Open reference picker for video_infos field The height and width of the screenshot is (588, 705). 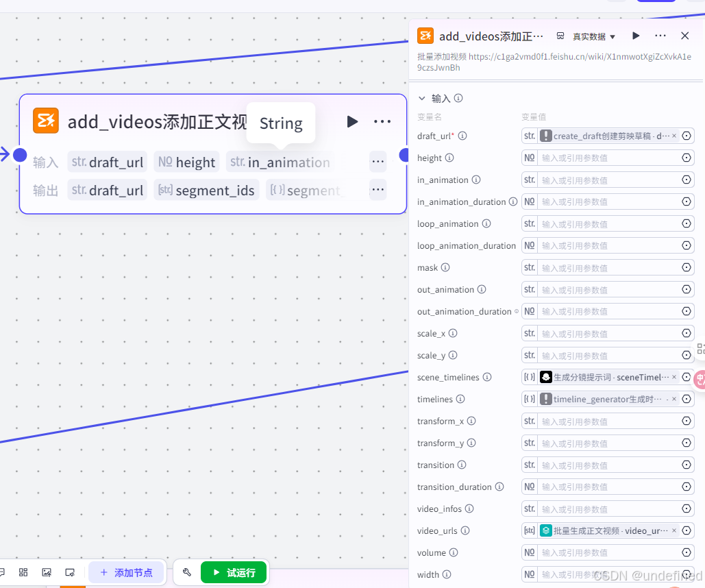[x=687, y=509]
